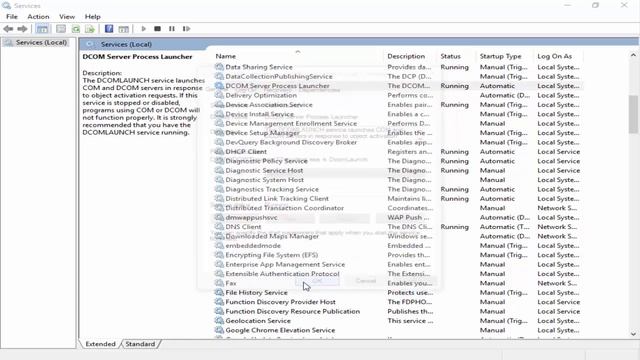The height and width of the screenshot is (360, 640).
Task: Select the Function Discovery Resource Publication icon
Action: [x=219, y=311]
